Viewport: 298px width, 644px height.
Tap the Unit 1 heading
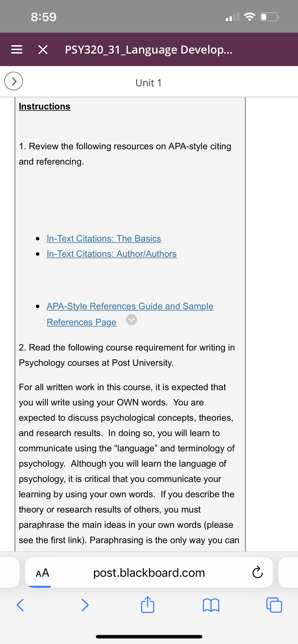pos(149,83)
